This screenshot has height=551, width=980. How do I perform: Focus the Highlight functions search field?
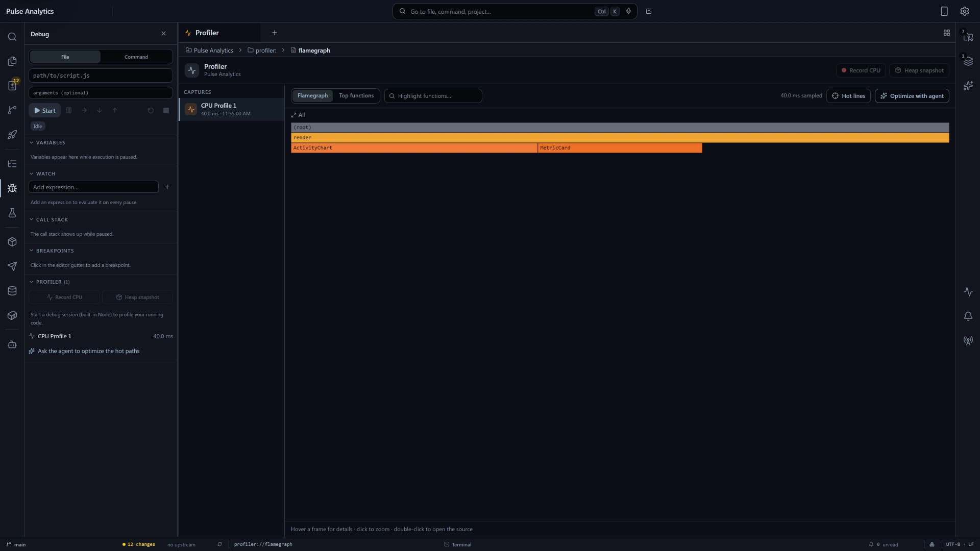[x=433, y=96]
